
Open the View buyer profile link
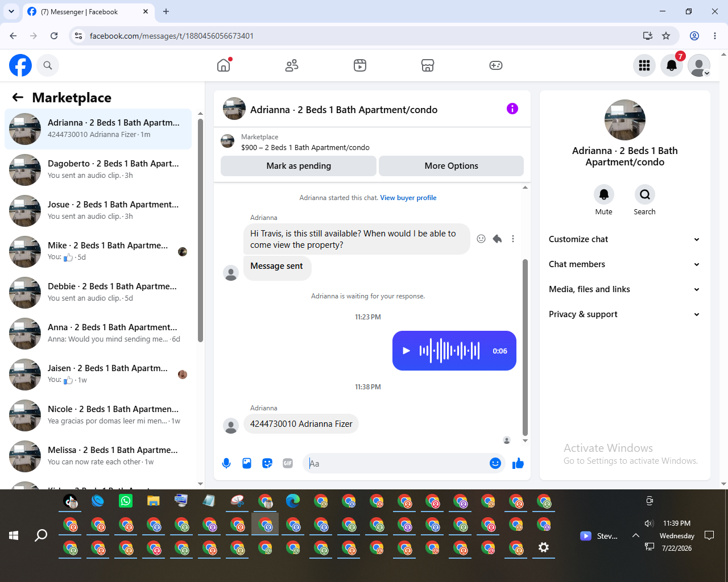[408, 198]
